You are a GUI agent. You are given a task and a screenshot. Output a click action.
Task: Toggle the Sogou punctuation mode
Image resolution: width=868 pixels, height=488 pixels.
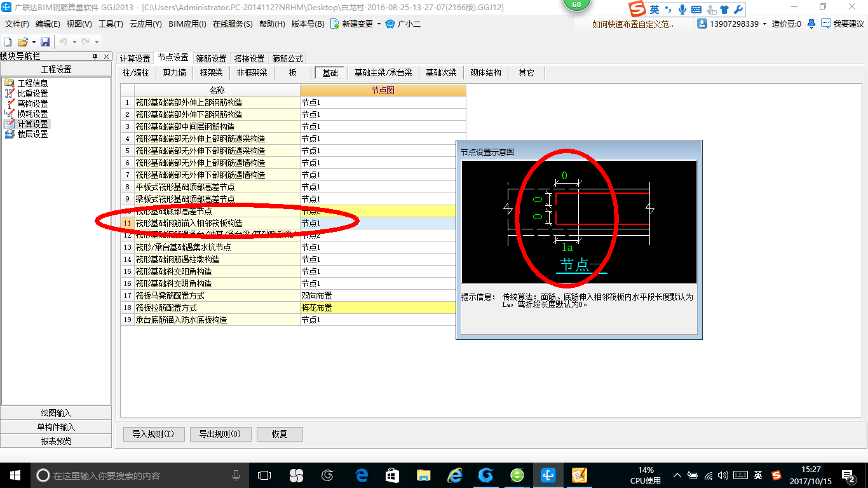tap(668, 10)
